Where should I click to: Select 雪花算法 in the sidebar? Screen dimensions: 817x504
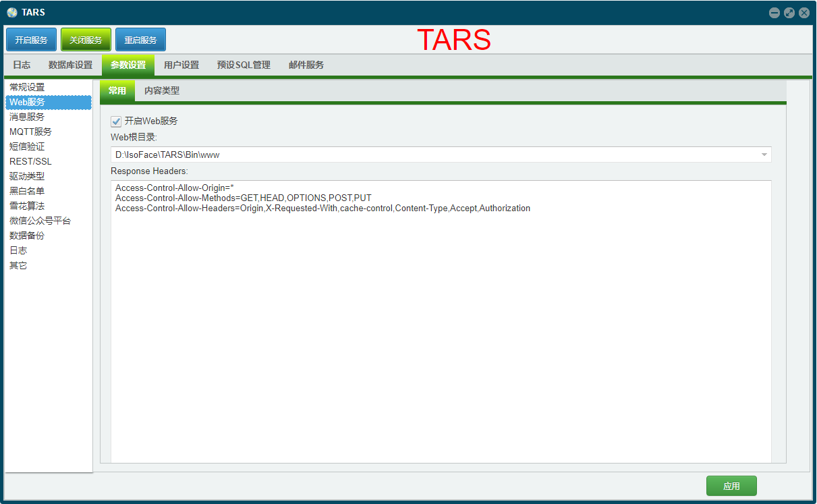click(49, 206)
